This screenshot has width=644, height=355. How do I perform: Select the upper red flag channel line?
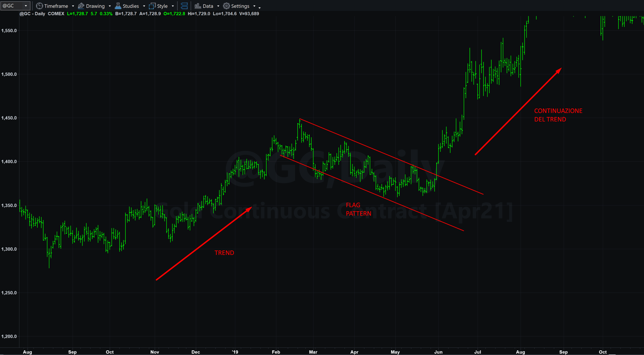(391, 156)
